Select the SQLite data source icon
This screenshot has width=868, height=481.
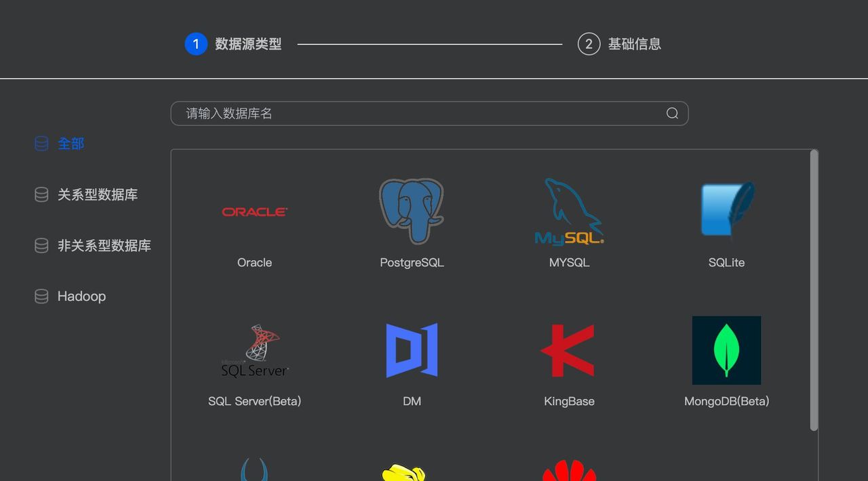tap(726, 210)
